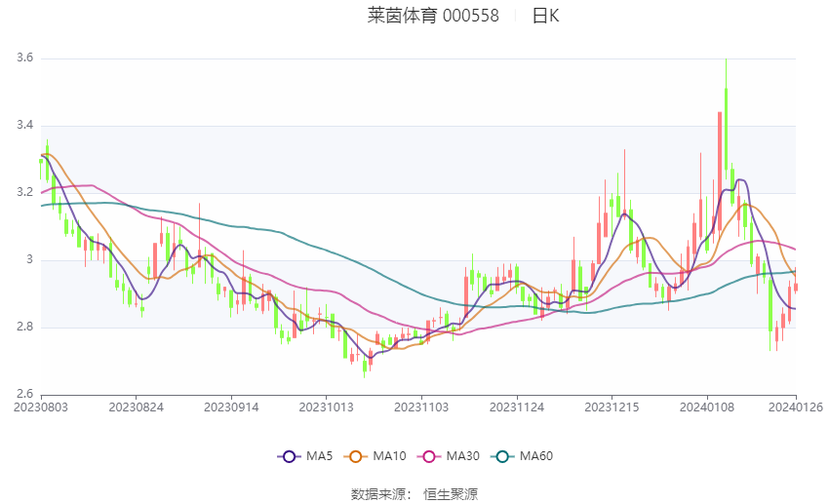Click the 3.6 price axis label
The image size is (829, 504).
(24, 58)
